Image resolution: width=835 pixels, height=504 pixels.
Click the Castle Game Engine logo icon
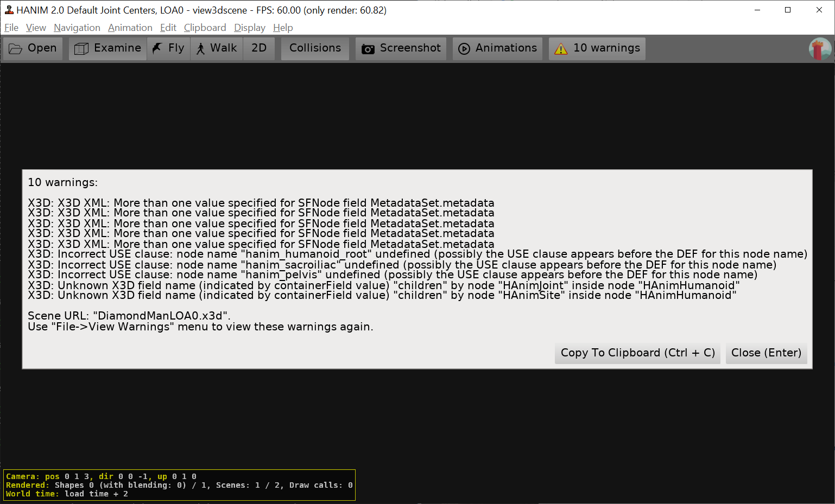click(820, 49)
